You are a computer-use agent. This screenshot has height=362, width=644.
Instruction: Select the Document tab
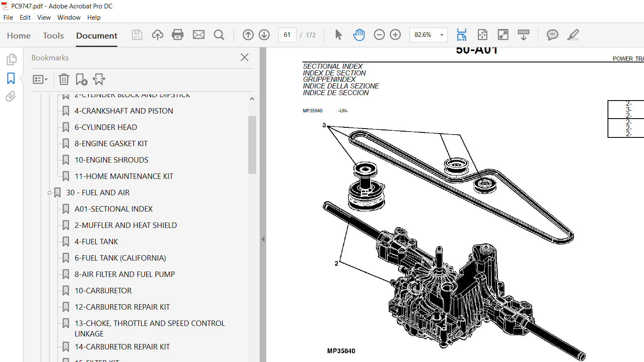(x=97, y=36)
